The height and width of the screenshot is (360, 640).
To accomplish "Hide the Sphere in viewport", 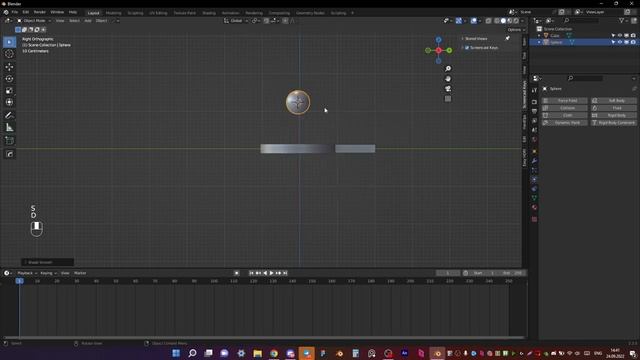I will point(620,42).
